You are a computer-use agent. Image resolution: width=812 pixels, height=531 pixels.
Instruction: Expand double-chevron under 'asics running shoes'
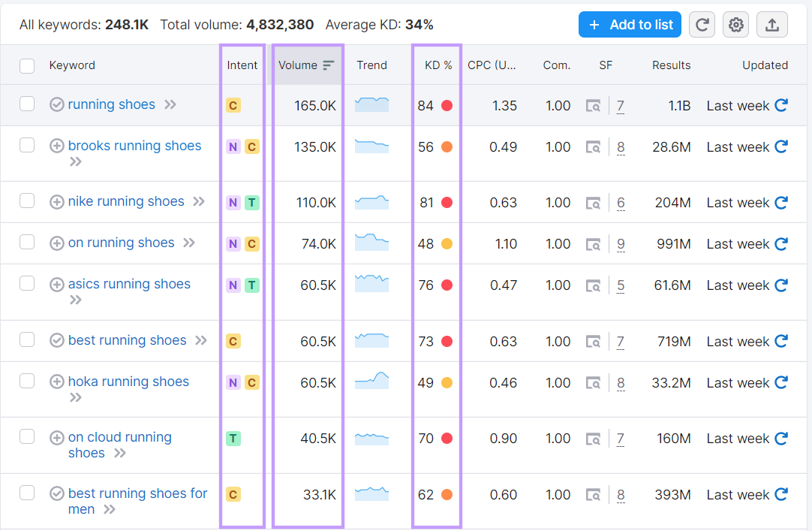[76, 300]
